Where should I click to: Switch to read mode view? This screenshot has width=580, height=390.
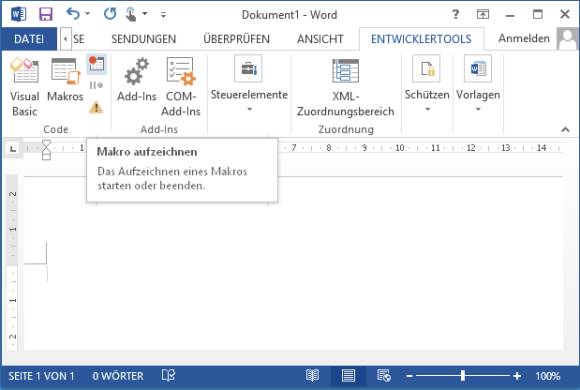click(x=312, y=376)
